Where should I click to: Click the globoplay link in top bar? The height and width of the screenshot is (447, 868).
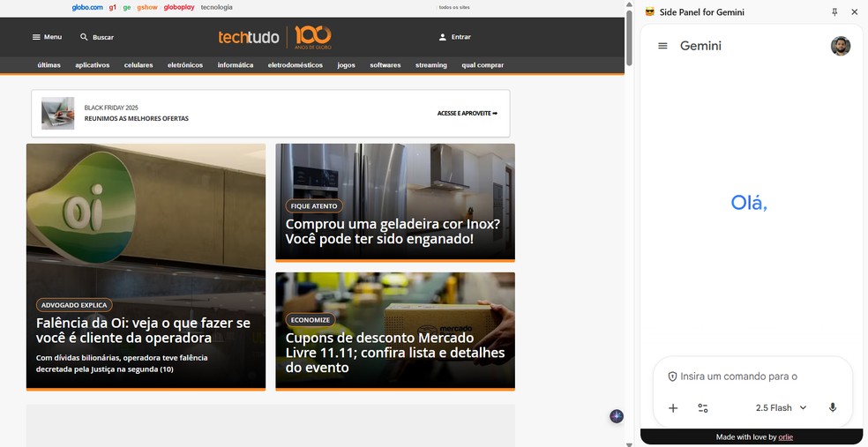pos(179,7)
